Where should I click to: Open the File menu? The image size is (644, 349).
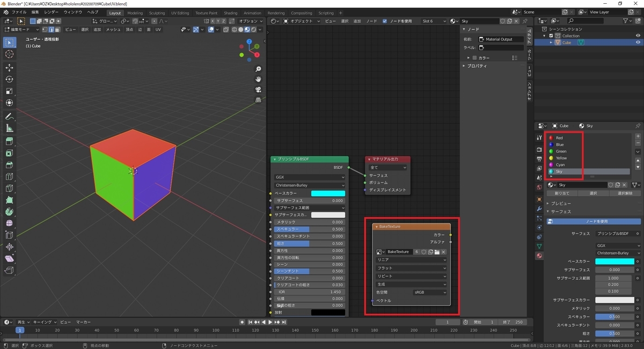[19, 12]
